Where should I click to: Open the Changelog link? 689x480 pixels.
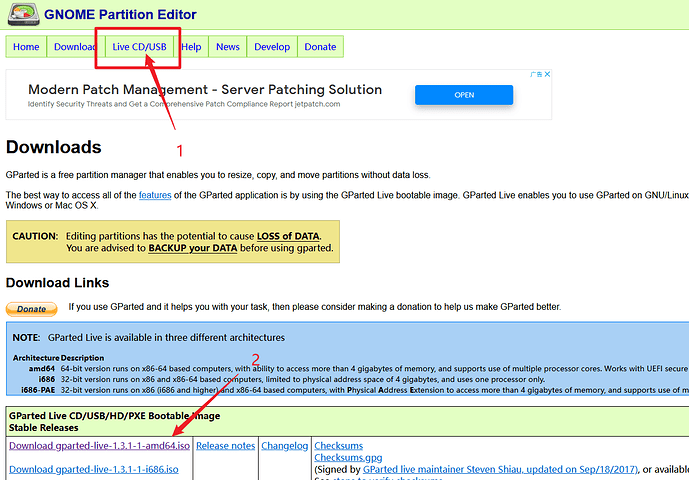tap(285, 446)
